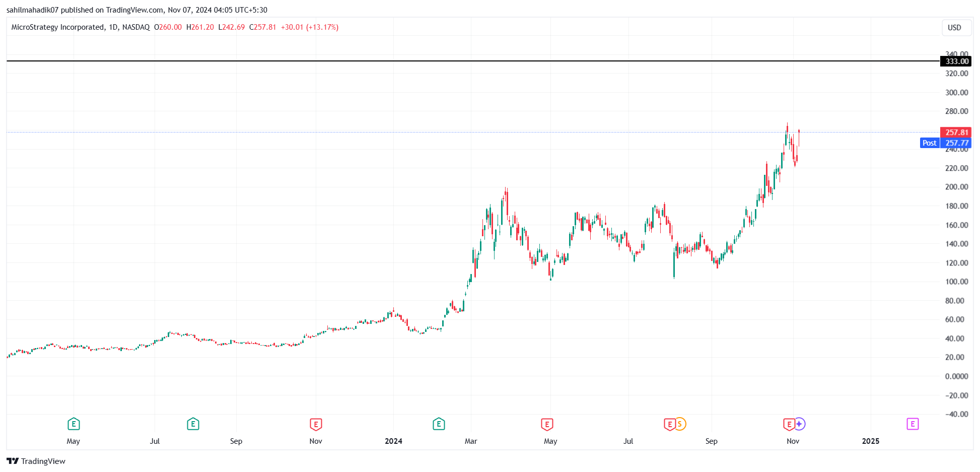Viewport: 980px width, 472px height.
Task: Open the red earnings marker beside the purple star
Action: (789, 424)
